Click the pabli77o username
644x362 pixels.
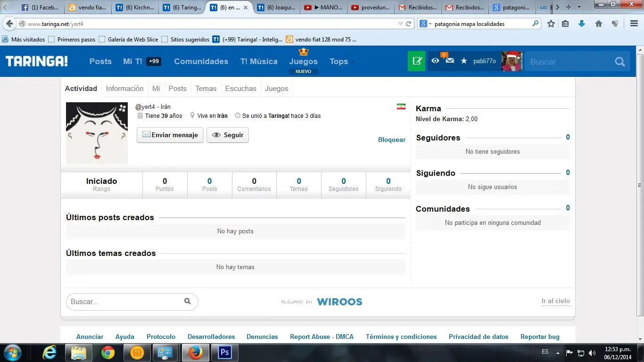click(x=485, y=61)
